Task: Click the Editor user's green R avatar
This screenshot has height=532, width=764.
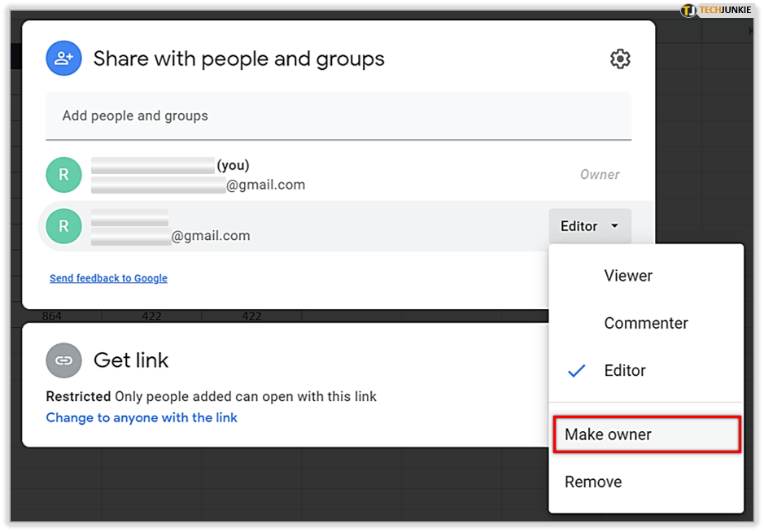Action: tap(63, 226)
